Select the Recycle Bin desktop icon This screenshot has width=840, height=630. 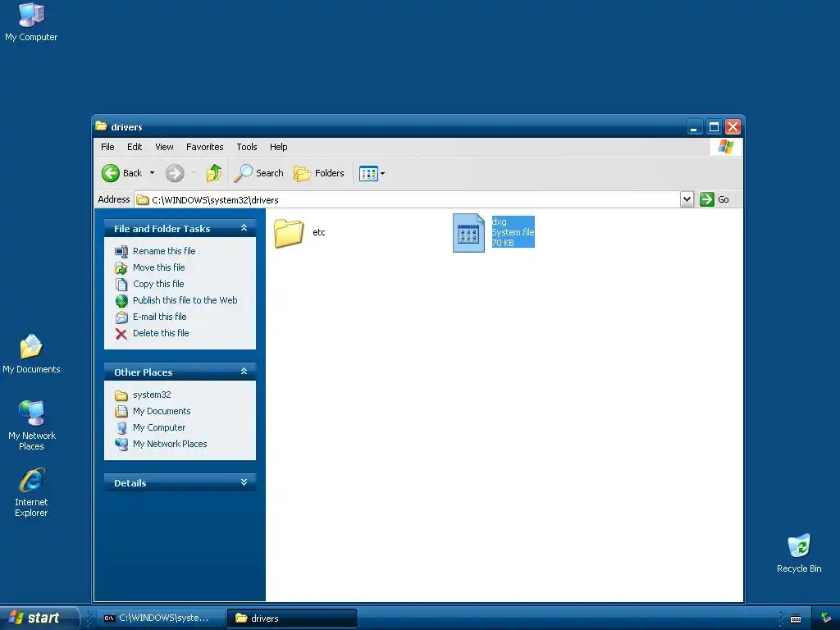(799, 554)
